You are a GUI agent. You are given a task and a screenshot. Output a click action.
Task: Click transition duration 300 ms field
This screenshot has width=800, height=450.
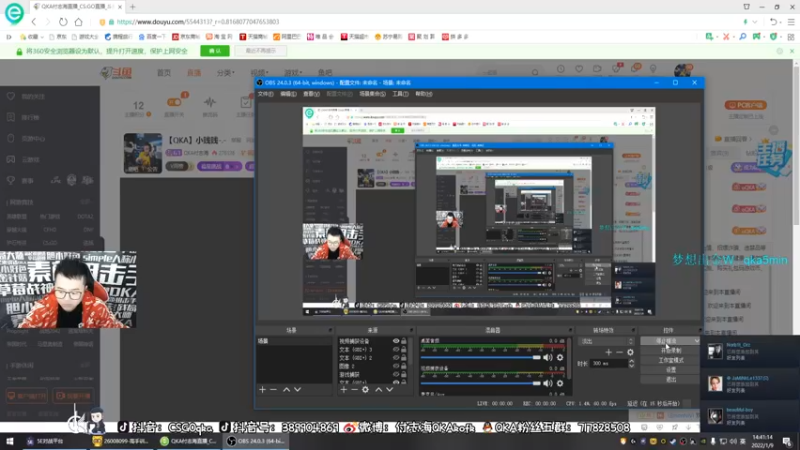click(609, 363)
